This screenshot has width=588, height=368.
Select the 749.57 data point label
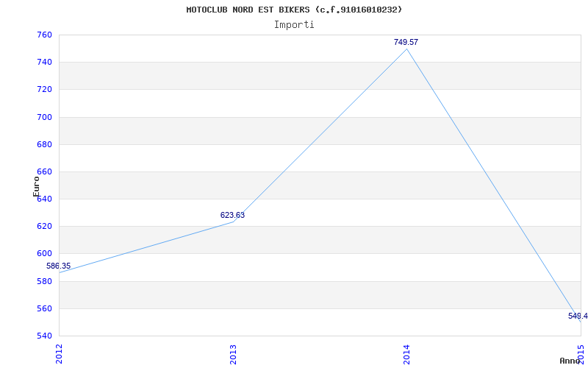pos(406,42)
